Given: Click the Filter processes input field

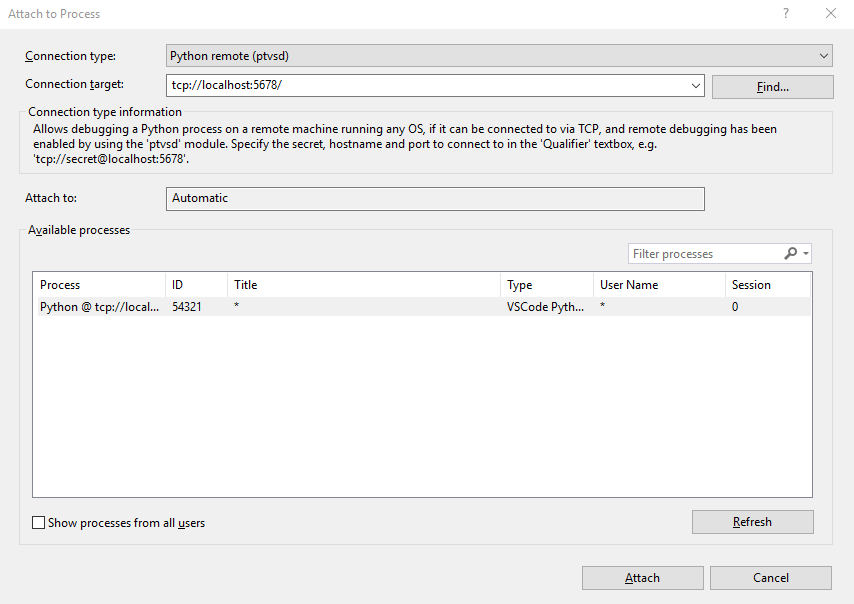Looking at the screenshot, I should pos(700,253).
